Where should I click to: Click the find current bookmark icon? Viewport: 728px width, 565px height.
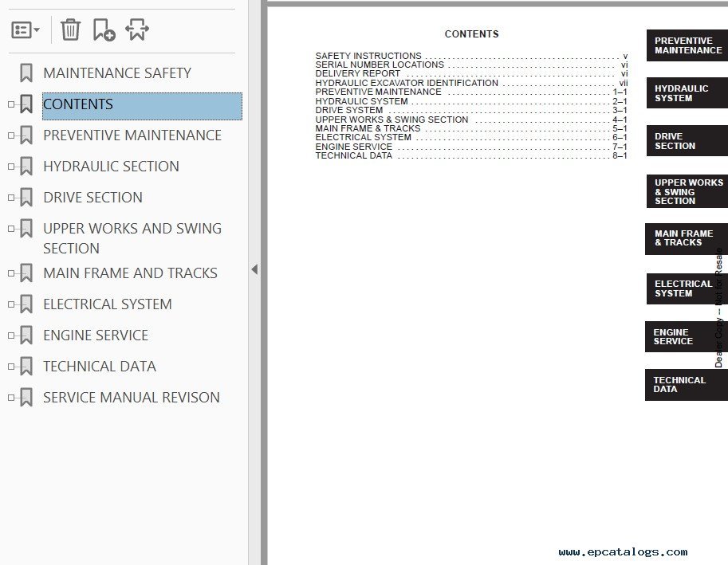click(x=136, y=30)
